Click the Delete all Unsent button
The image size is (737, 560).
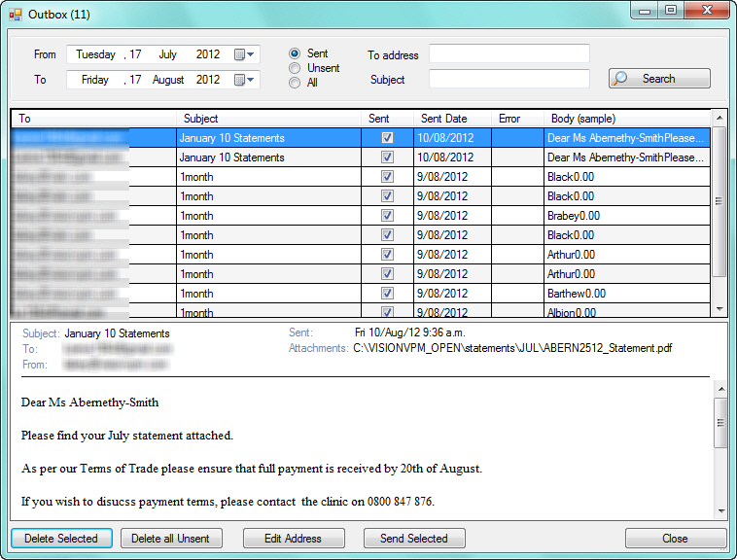(170, 538)
